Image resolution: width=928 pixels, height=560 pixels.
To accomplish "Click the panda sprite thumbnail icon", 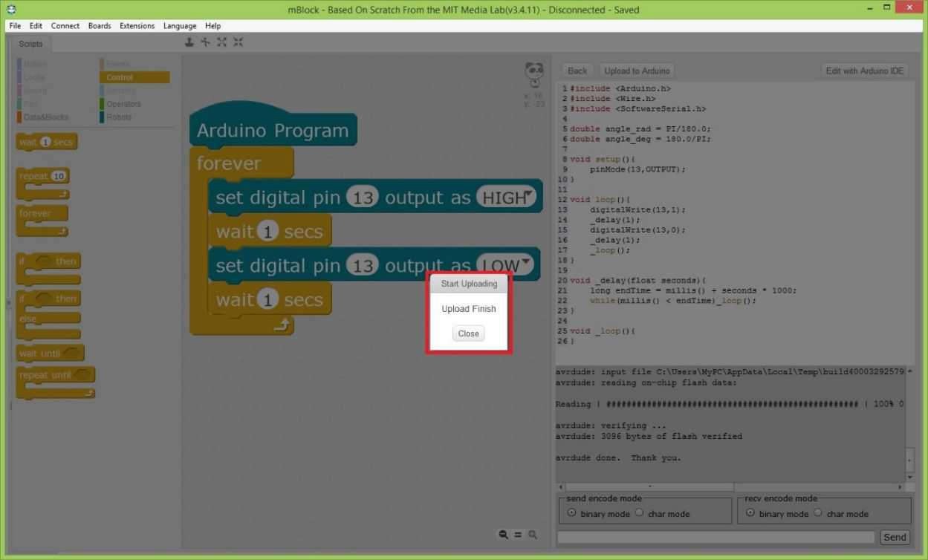I will (533, 74).
